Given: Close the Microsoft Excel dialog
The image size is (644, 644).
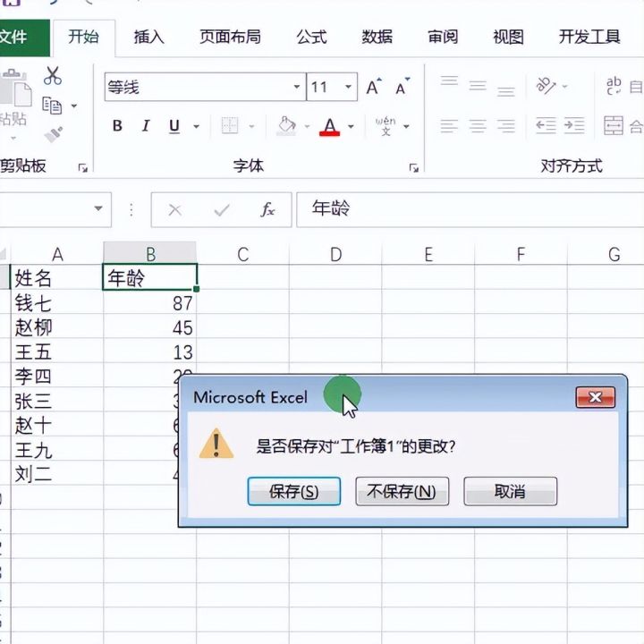Looking at the screenshot, I should point(596,397).
